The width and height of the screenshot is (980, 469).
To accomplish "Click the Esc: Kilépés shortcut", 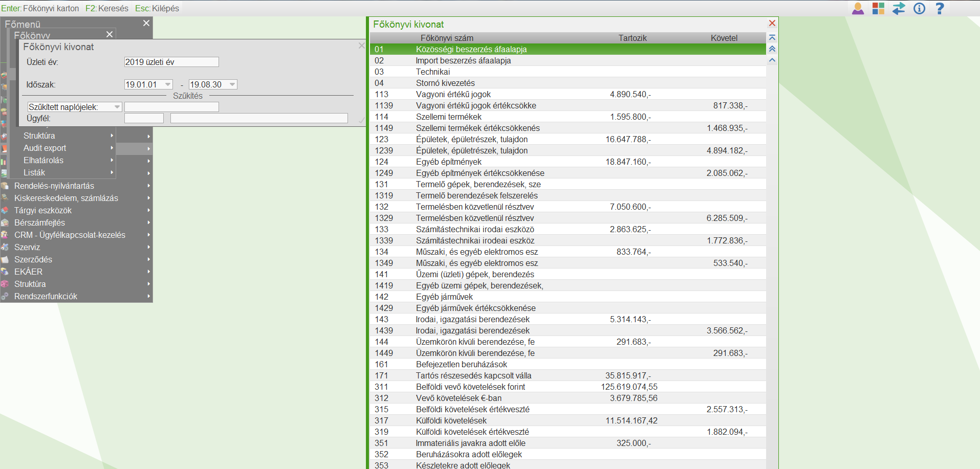I will click(157, 8).
